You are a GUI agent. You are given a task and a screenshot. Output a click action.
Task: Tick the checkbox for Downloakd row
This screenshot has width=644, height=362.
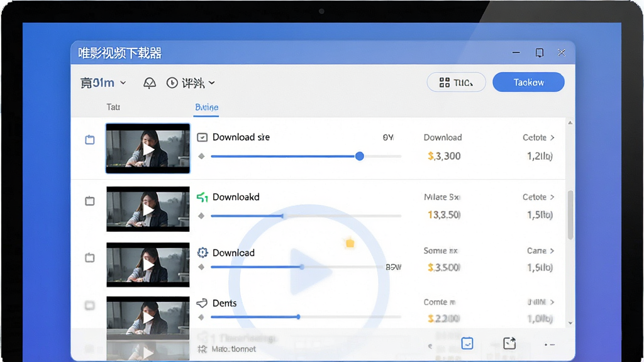click(89, 200)
